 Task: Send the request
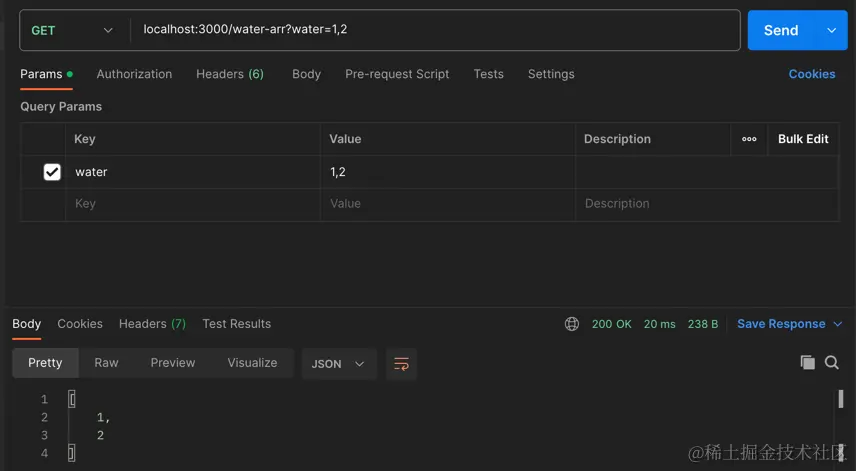781,31
